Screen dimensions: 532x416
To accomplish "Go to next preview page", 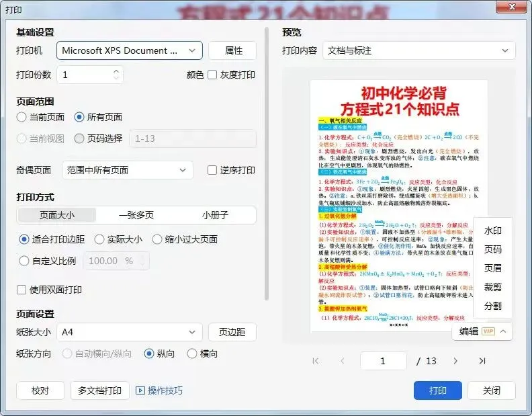I will coord(455,361).
